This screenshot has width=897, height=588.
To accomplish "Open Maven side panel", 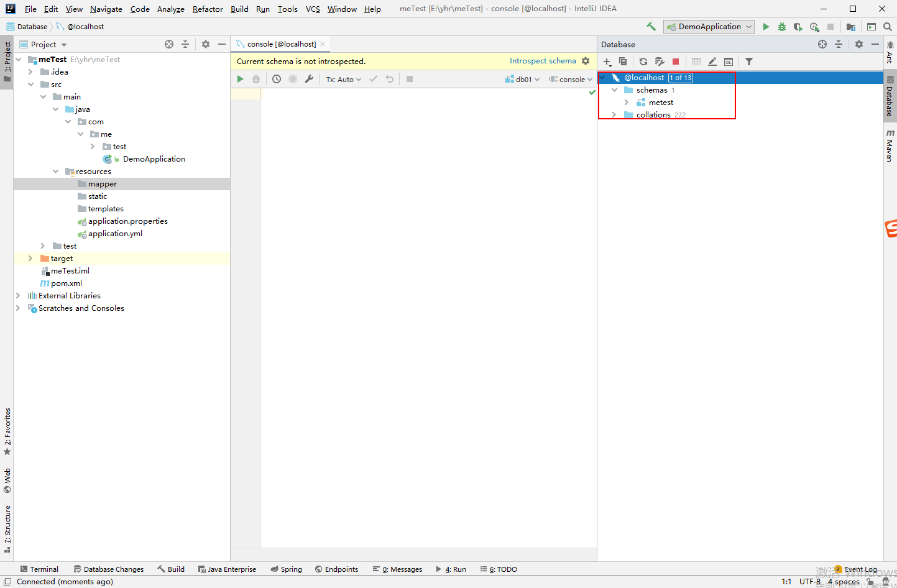I will click(890, 145).
